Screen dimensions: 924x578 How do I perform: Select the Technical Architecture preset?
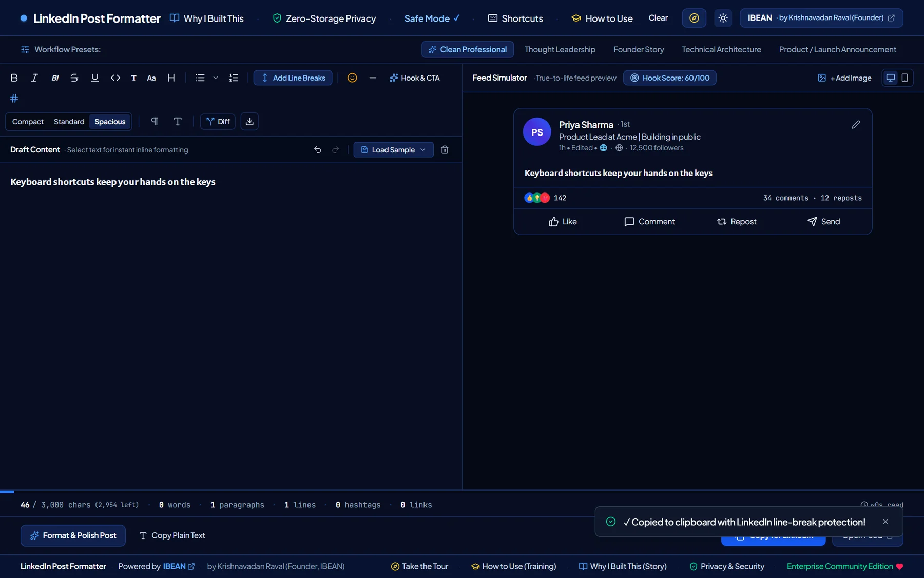[x=721, y=50]
